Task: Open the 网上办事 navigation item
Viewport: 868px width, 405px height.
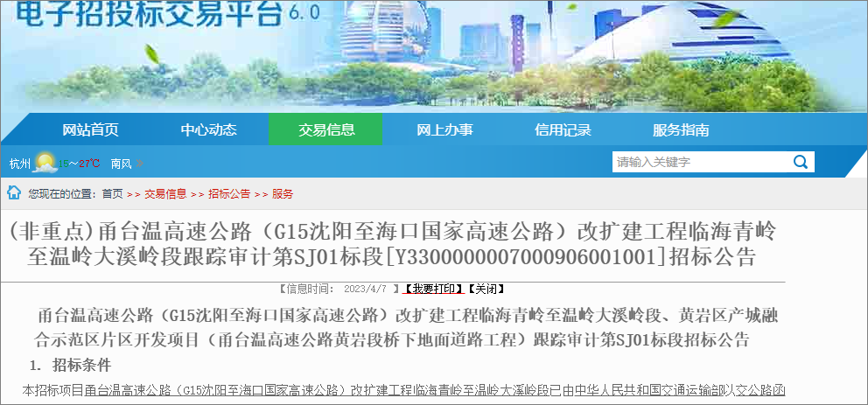Action: 444,129
